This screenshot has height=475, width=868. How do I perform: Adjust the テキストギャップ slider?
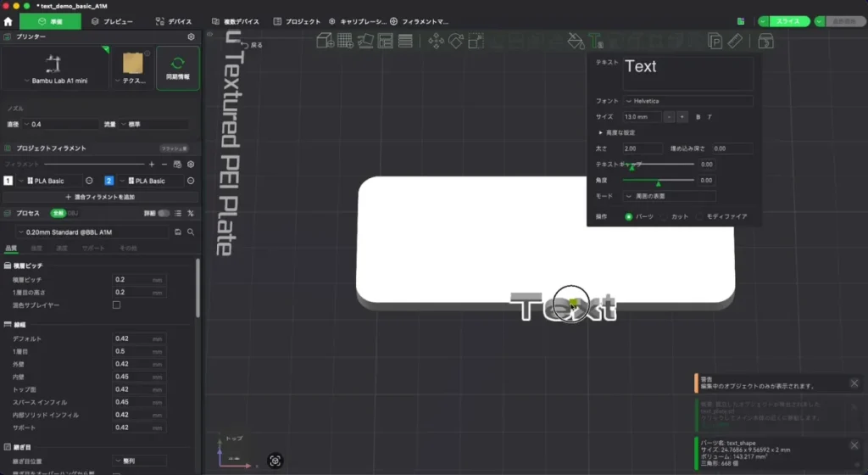tap(658, 165)
